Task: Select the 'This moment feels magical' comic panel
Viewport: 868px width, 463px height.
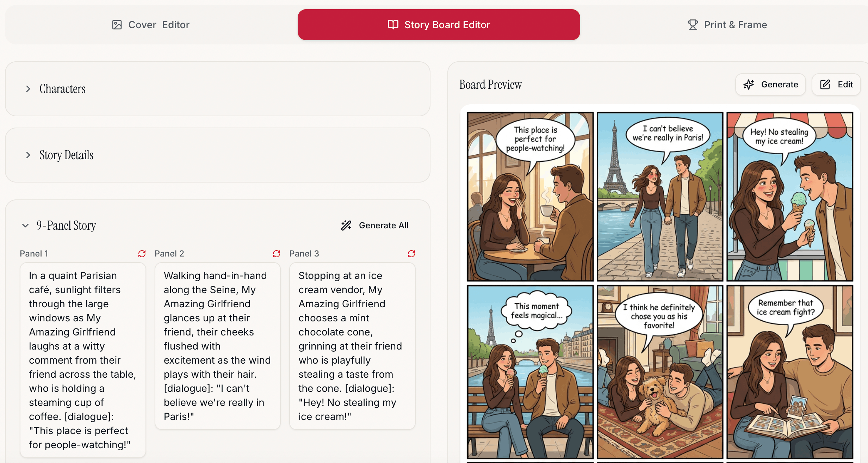Action: (x=530, y=372)
